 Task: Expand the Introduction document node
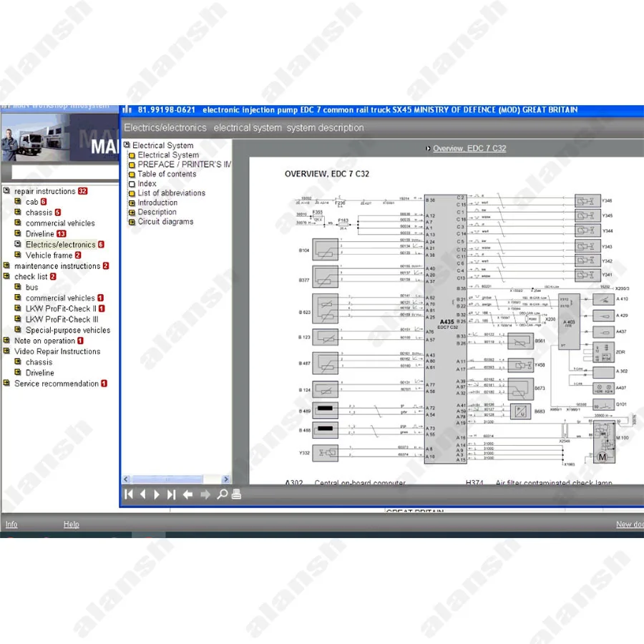132,203
